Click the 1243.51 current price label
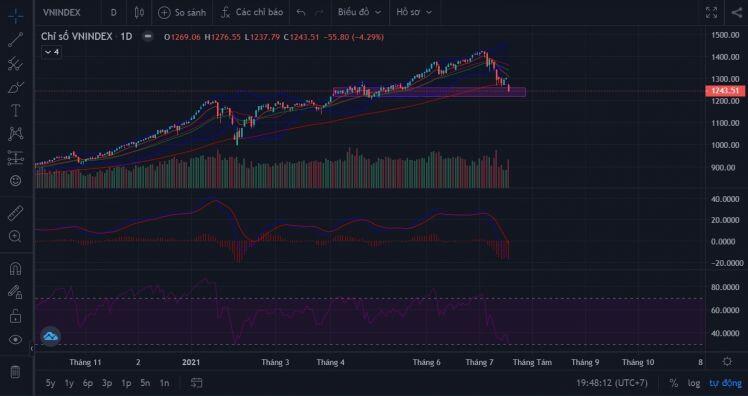Viewport: 748px width, 396px height. (725, 91)
